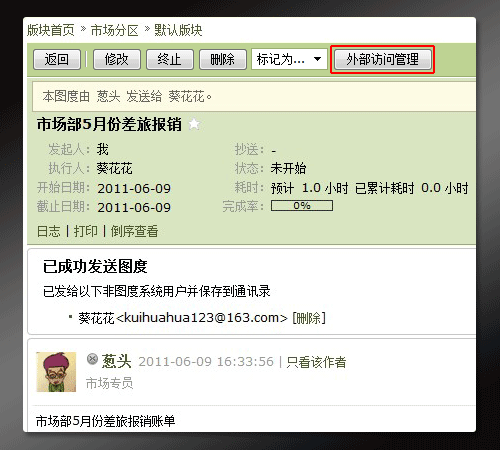This screenshot has height=451, width=501.
Task: Switch to 倒序查看
Action: (134, 231)
